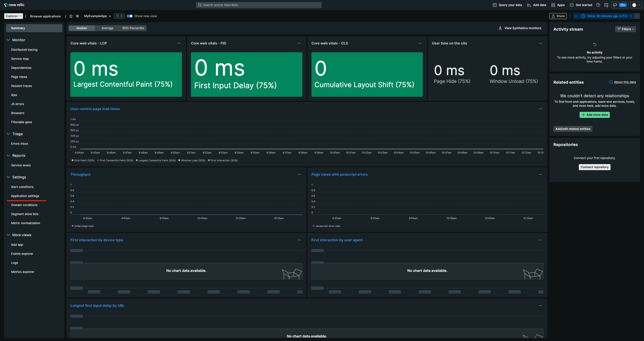Viewport: 644px width, 341px height.
Task: Click the feedback edit icon in header
Action: click(606, 5)
